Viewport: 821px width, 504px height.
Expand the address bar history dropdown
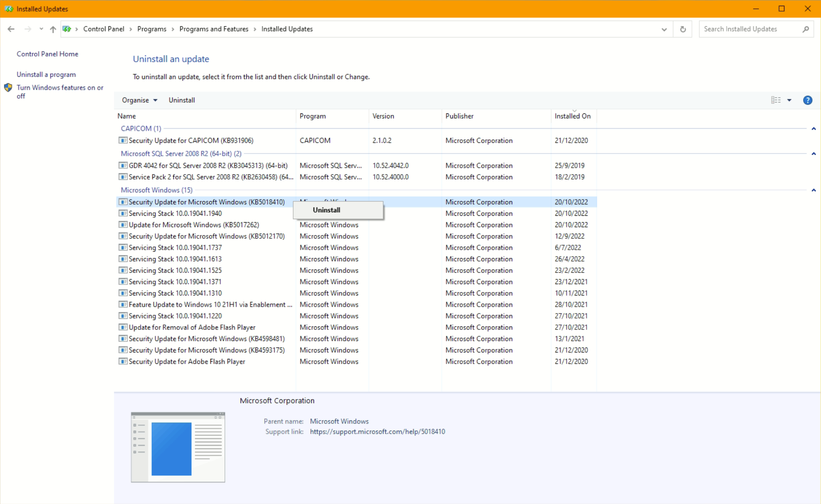pos(664,29)
